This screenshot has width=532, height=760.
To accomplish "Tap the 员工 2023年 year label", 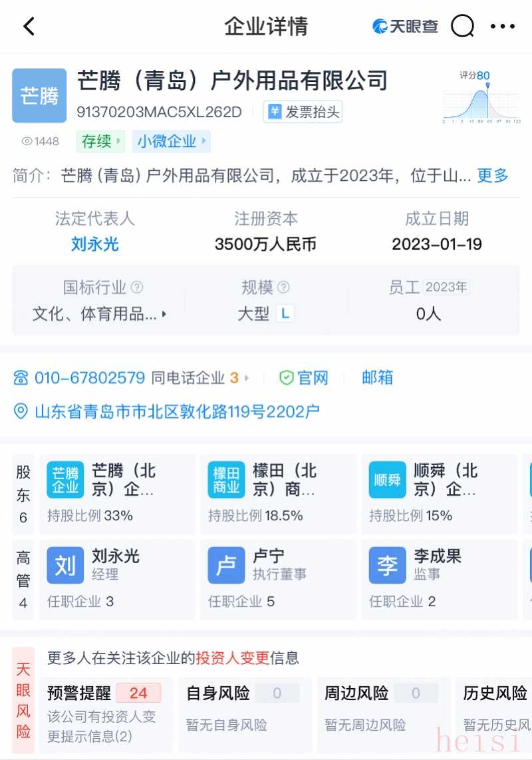I will tap(446, 287).
